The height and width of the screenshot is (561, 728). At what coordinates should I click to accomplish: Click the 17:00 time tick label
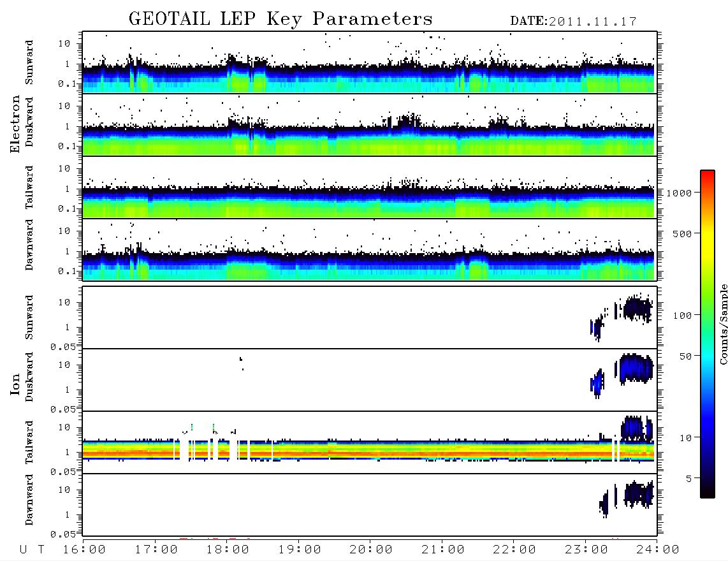[156, 550]
